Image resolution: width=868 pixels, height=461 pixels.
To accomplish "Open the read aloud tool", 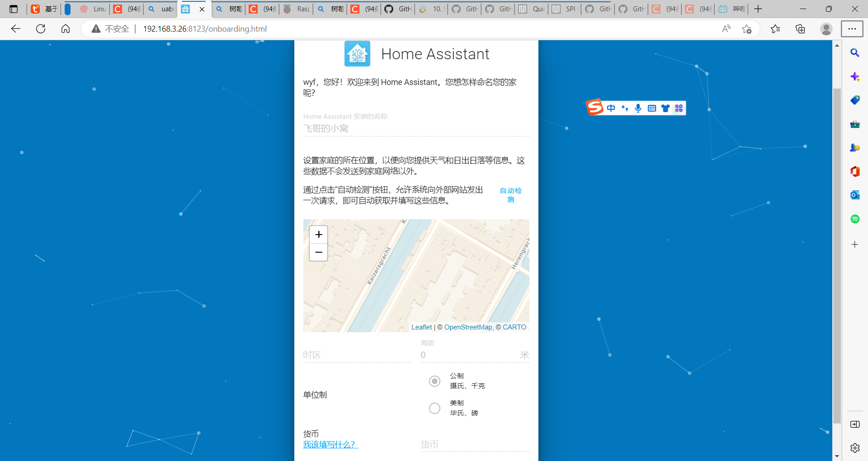I will coord(726,29).
